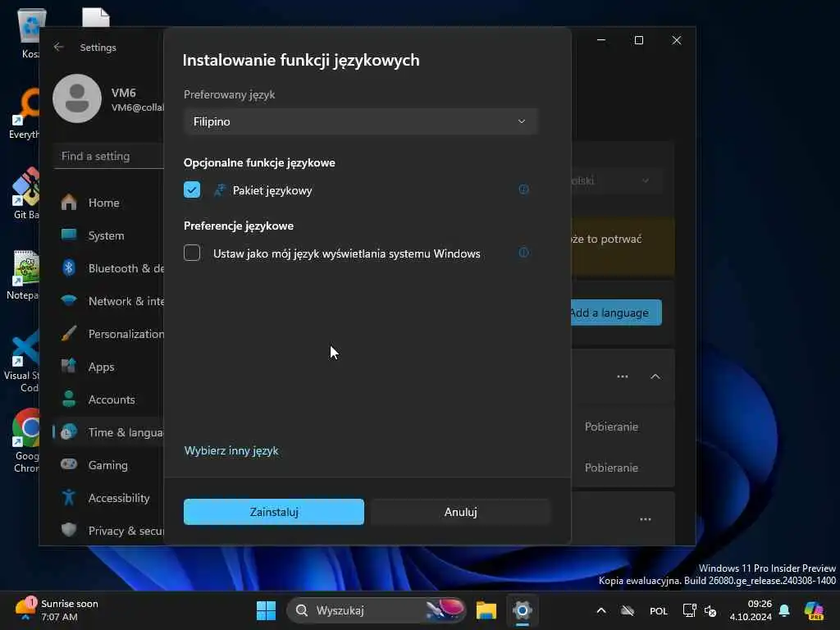
Task: Open the Wybierz inny język link
Action: tap(231, 450)
